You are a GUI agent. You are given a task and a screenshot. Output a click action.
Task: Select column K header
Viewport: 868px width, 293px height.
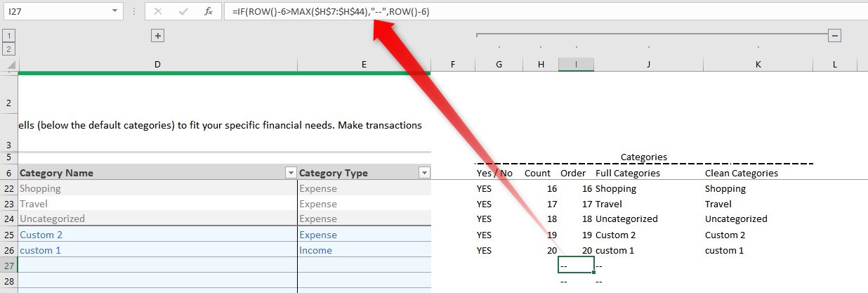[x=758, y=64]
